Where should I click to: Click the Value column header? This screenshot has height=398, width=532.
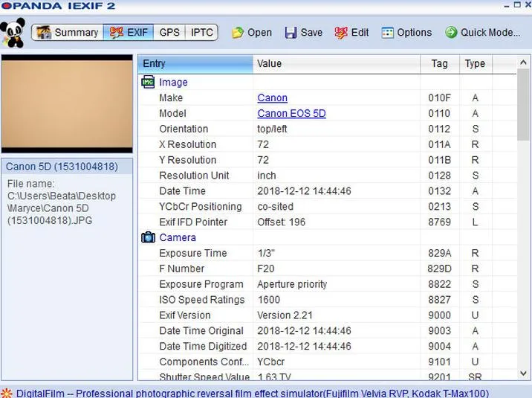337,64
